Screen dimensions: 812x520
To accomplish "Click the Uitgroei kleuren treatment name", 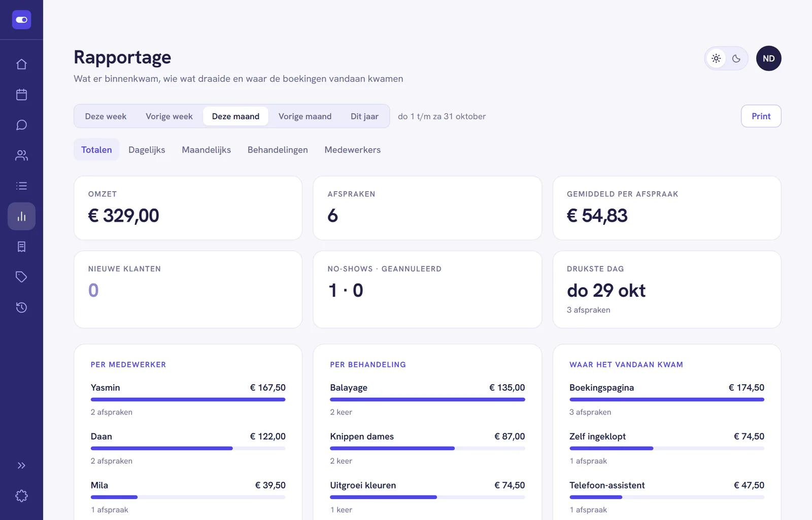I will pyautogui.click(x=363, y=485).
